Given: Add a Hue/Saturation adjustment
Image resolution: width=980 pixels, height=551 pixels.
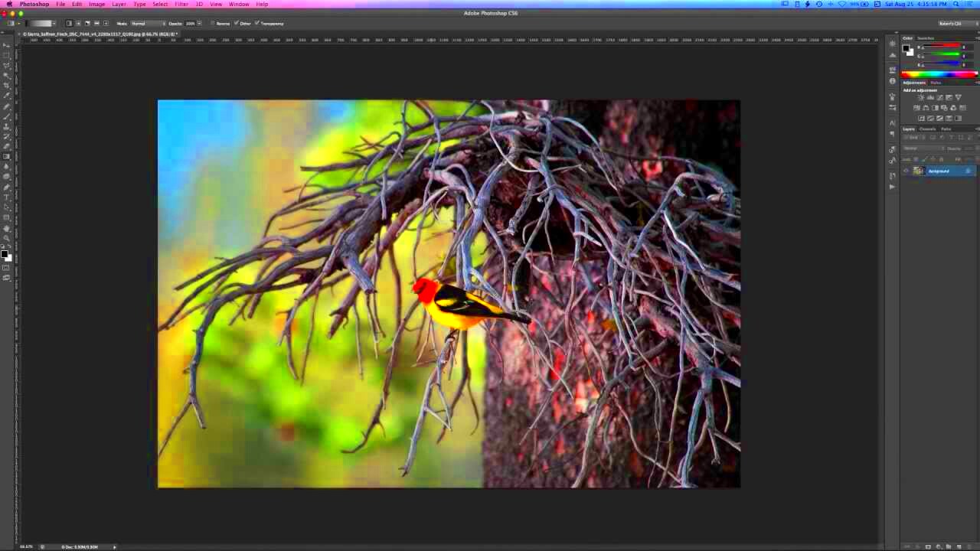Looking at the screenshot, I should point(916,107).
